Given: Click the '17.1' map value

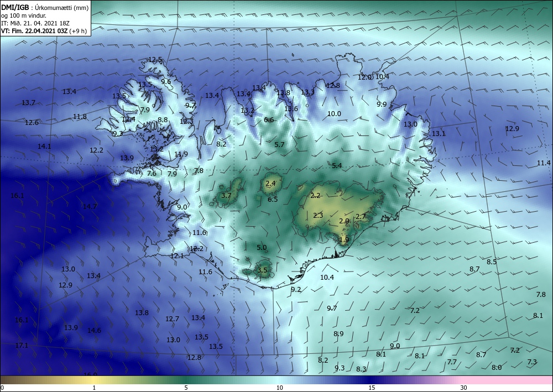Looking at the screenshot, I should (x=22, y=345).
